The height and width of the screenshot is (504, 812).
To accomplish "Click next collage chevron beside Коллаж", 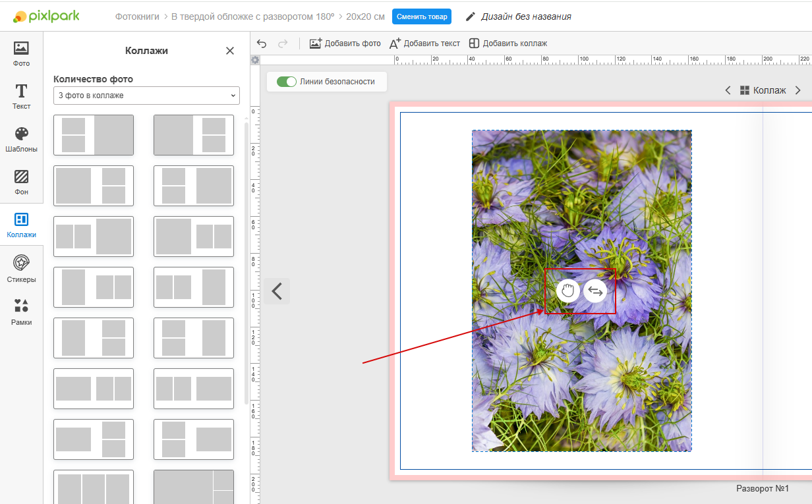I will tap(797, 90).
